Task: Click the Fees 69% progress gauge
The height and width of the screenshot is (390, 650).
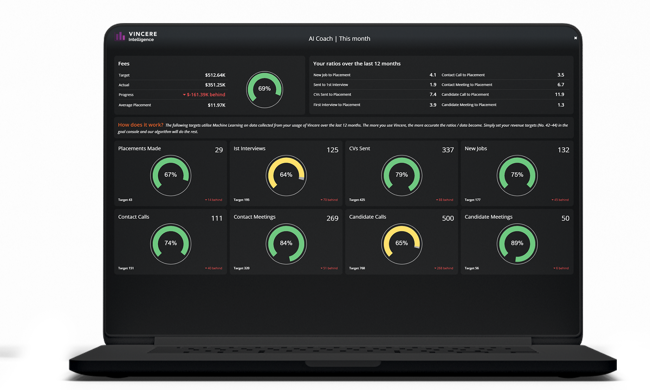Action: [x=264, y=89]
